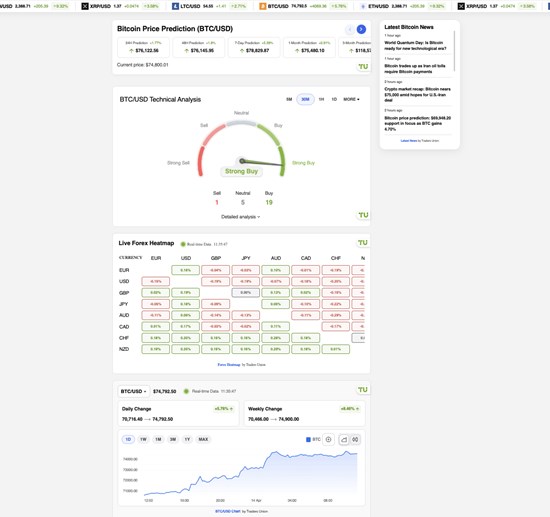Image resolution: width=550 pixels, height=517 pixels.
Task: Click the GBP column header in heatmap
Action: coord(216,258)
